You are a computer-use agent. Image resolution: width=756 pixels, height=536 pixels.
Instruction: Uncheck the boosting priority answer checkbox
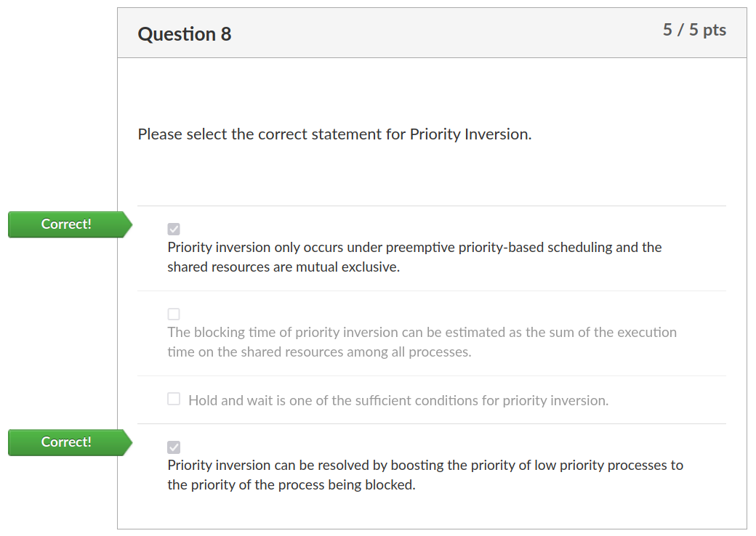coord(174,447)
